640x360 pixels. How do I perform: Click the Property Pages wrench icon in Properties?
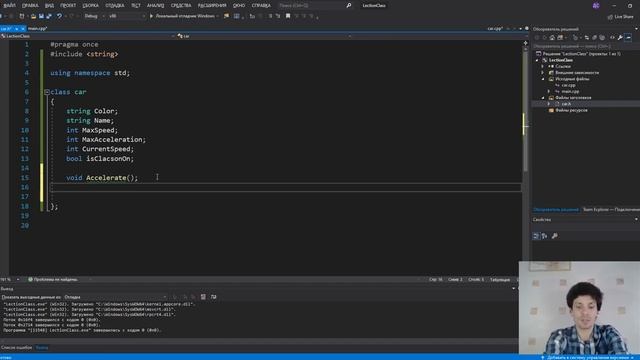554,236
